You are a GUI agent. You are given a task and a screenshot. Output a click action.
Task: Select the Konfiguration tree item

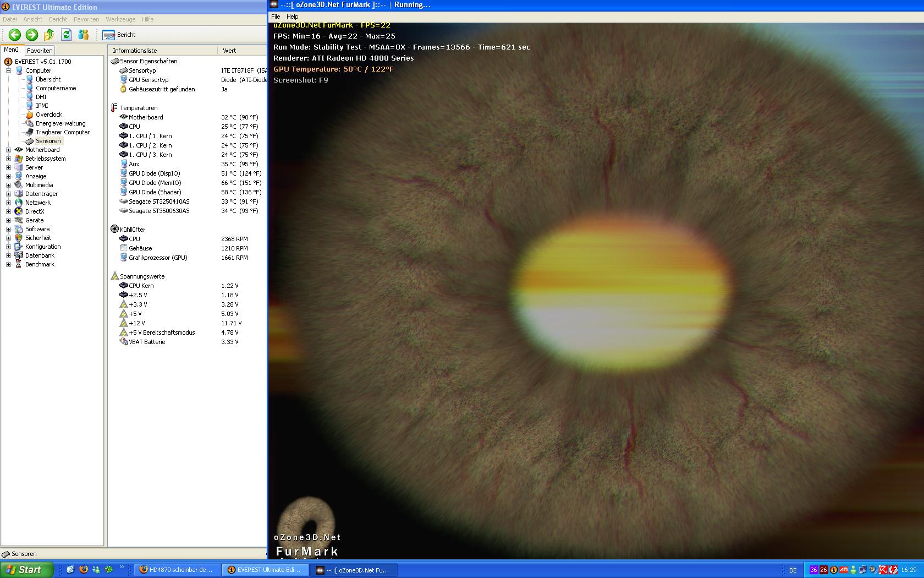click(42, 247)
